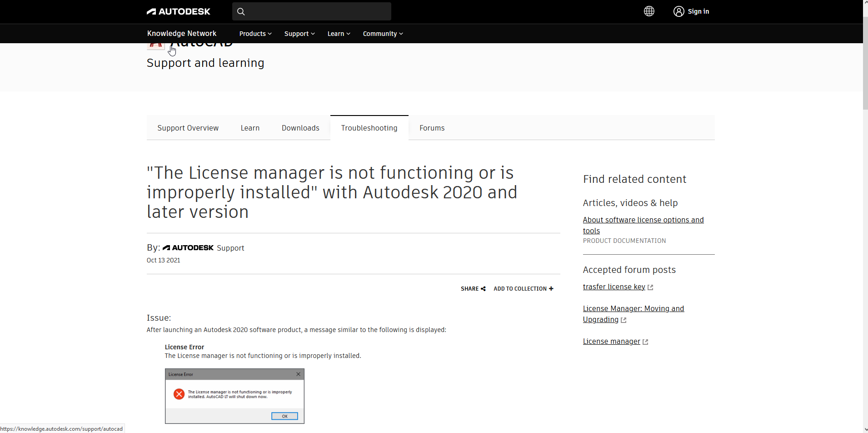Image resolution: width=868 pixels, height=433 pixels.
Task: Expand the Support dropdown menu
Action: (x=299, y=34)
